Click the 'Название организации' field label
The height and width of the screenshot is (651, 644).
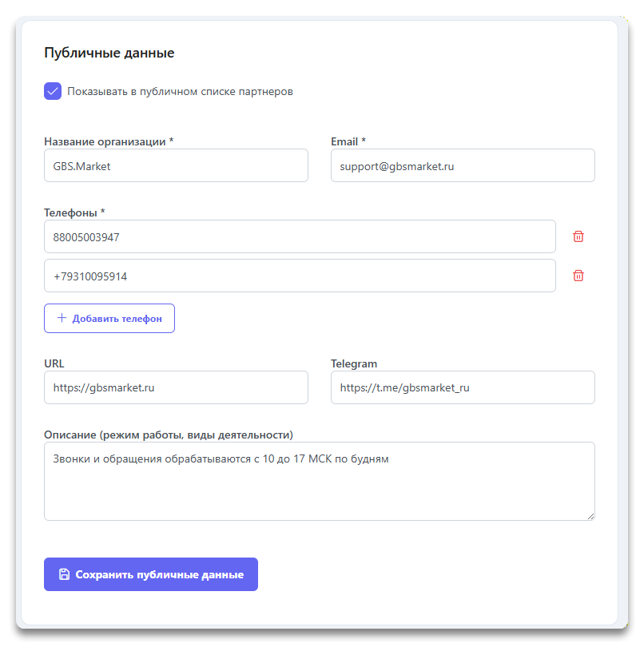point(108,141)
